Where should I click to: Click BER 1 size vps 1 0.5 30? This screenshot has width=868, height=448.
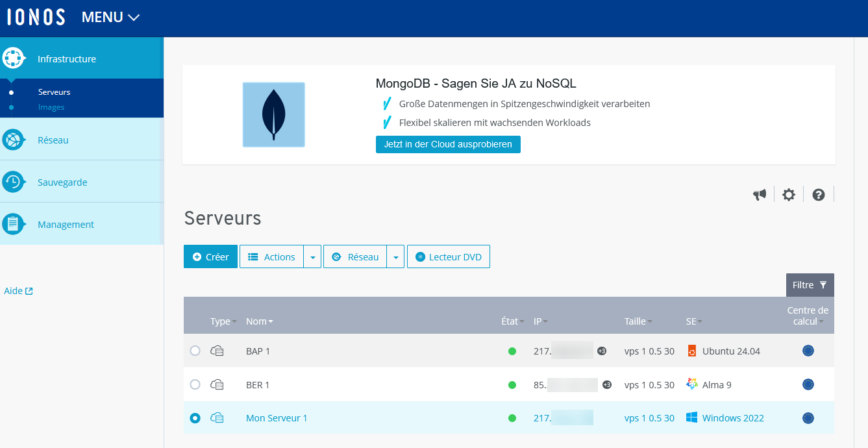click(x=649, y=385)
